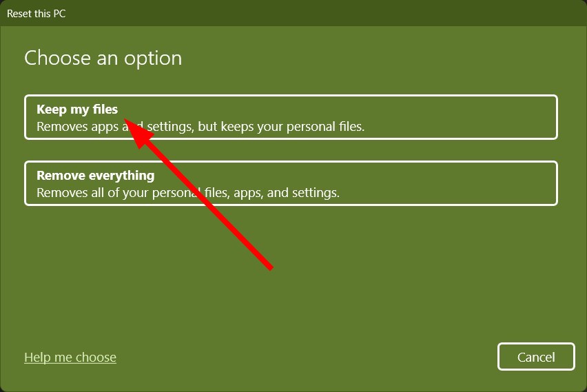Screen dimensions: 587x392
Task: Cancel the Reset this PC dialog
Action: click(x=536, y=357)
